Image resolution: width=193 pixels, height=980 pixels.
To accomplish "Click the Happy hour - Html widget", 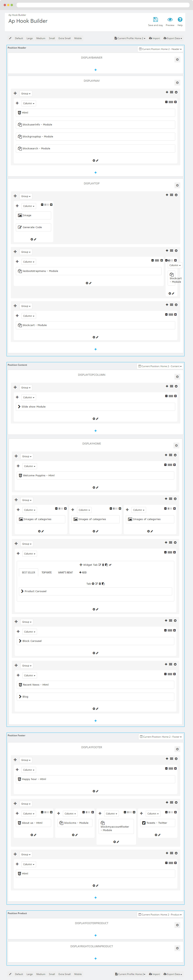I will (95, 779).
